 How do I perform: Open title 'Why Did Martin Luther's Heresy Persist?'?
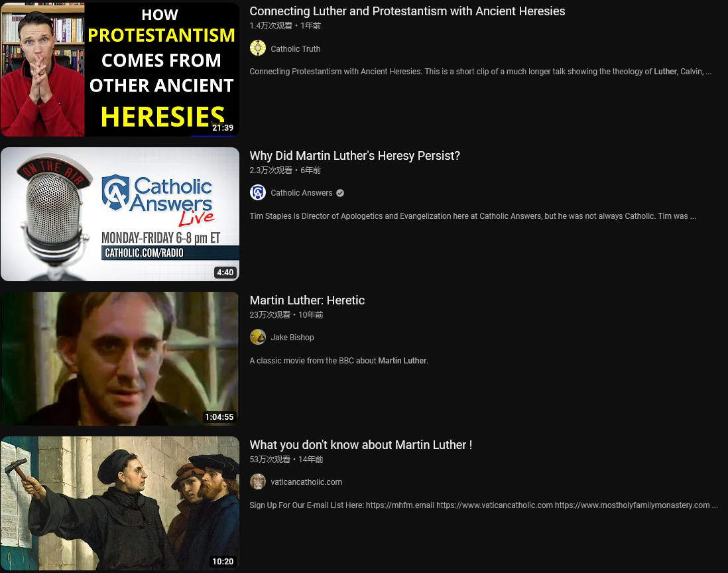tap(355, 156)
